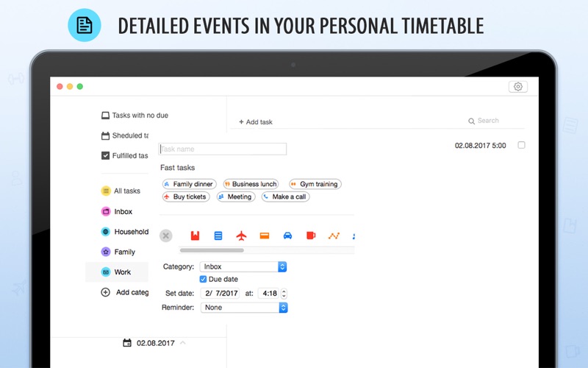Image resolution: width=588 pixels, height=368 pixels.
Task: Expand the 02.08.2017 calendar chevron
Action: click(183, 343)
